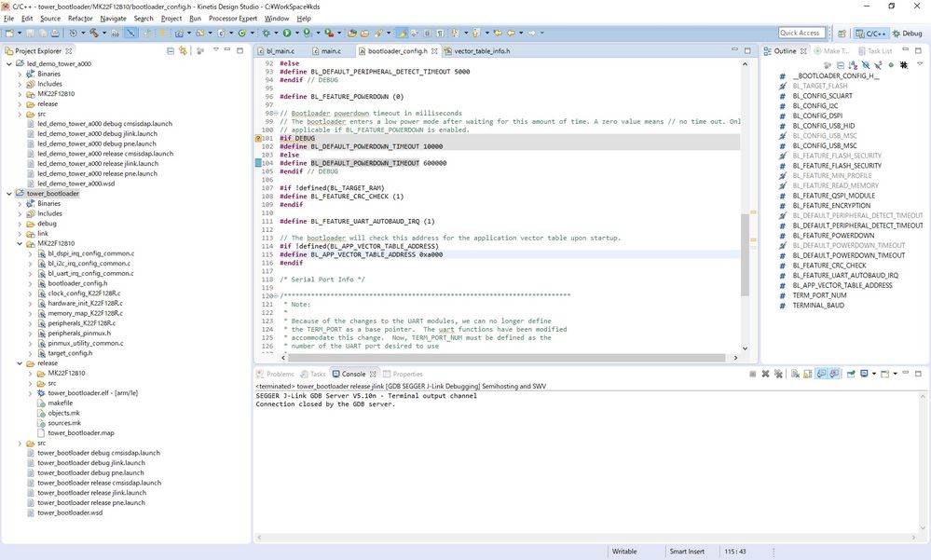Open Project Explorer view menu
Screen dimensions: 931x560
[x=215, y=50]
